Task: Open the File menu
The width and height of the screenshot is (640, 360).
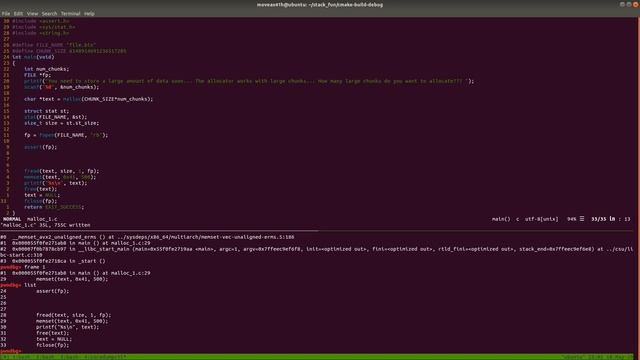Action: [6, 13]
